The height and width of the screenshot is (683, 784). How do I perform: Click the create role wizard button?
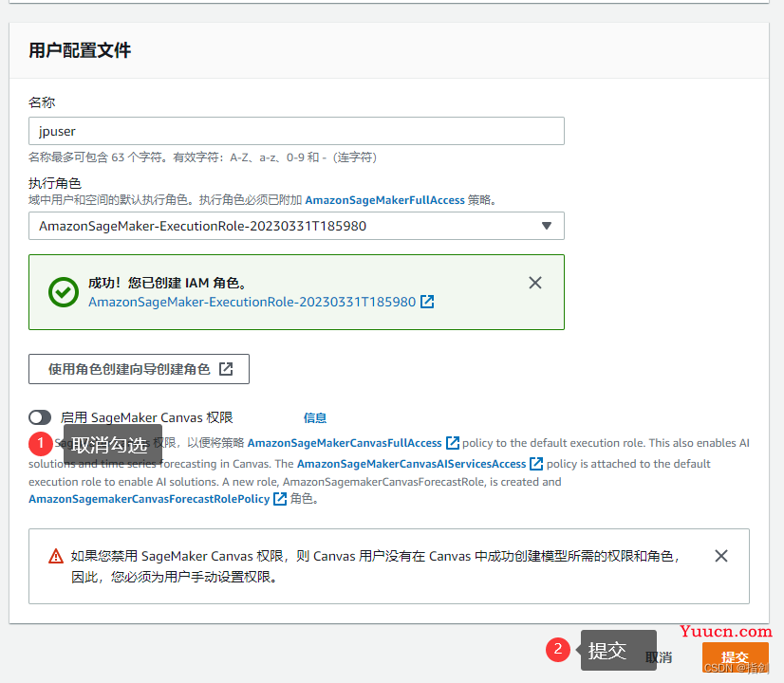139,369
